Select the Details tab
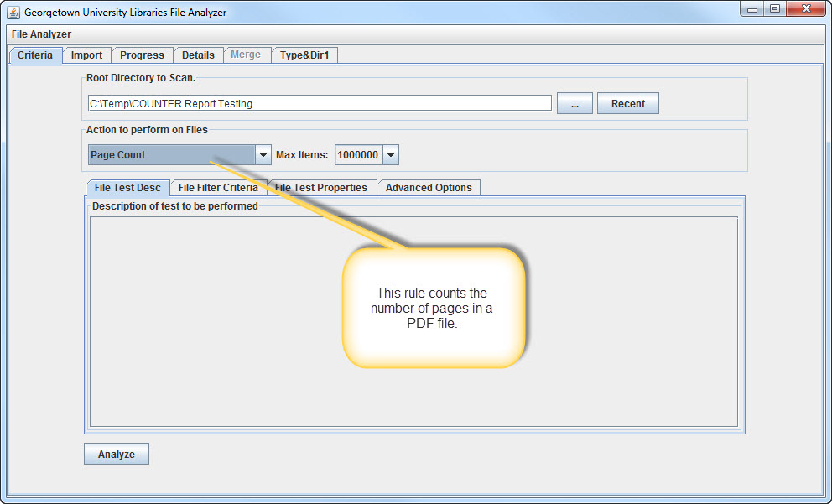This screenshot has height=504, width=832. tap(198, 55)
